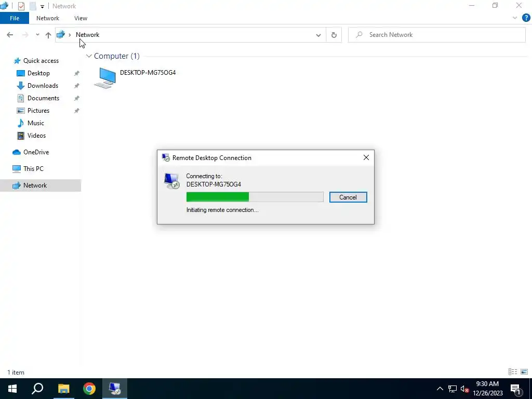
Task: Click the Search Network input field
Action: tap(436, 35)
